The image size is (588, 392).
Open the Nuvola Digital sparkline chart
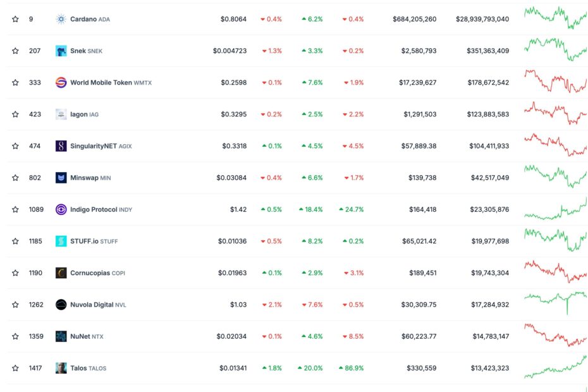[x=556, y=303]
